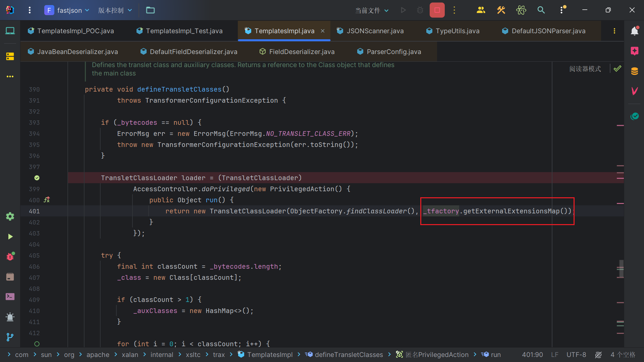Open the Problems alarm tool window

pos(10,317)
